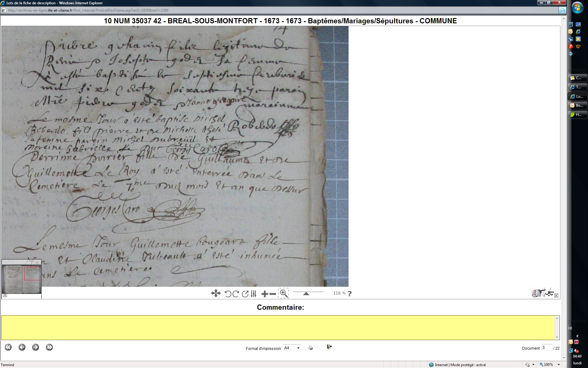Open the viewer help question mark
This screenshot has height=368, width=588.
pos(350,293)
